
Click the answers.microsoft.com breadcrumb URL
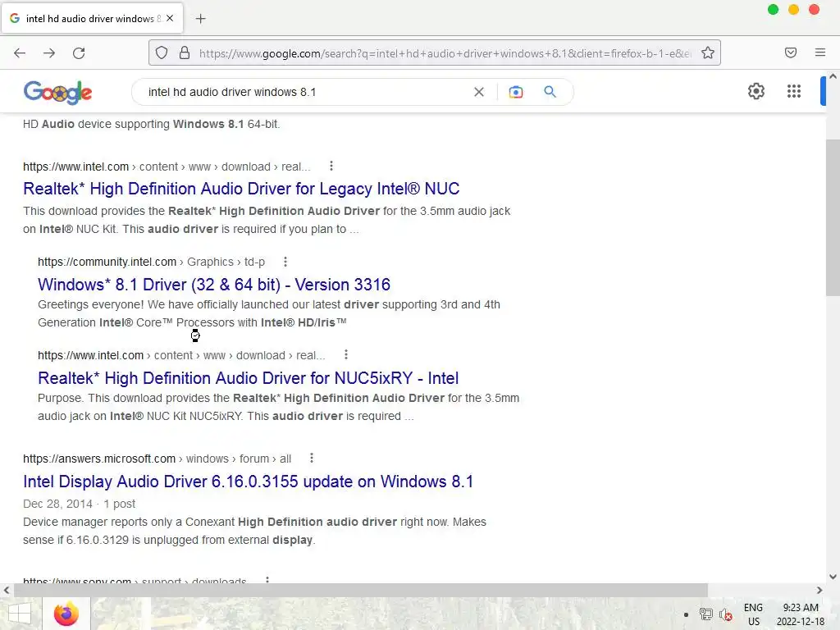[157, 459]
